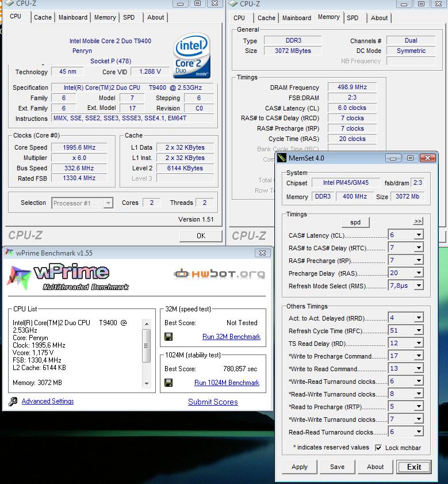This screenshot has width=448, height=484.
Task: Open the Read to Precharge (tRTP) dropdown
Action: [419, 406]
